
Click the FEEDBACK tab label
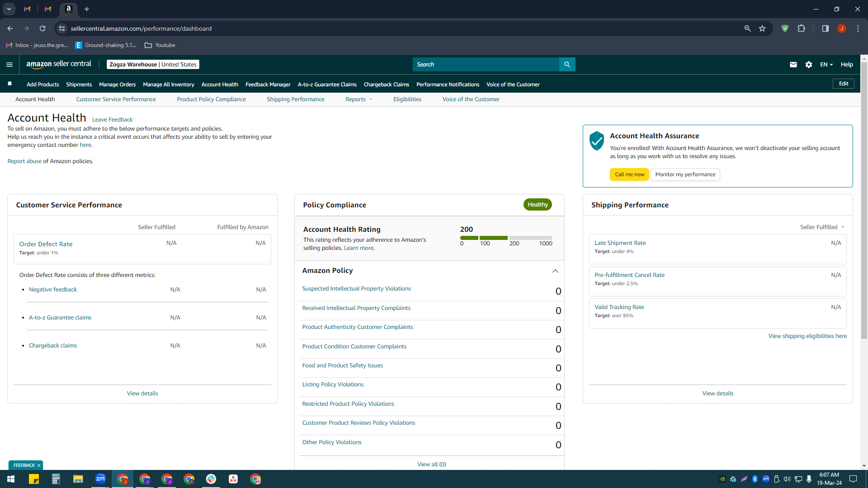[x=24, y=465]
